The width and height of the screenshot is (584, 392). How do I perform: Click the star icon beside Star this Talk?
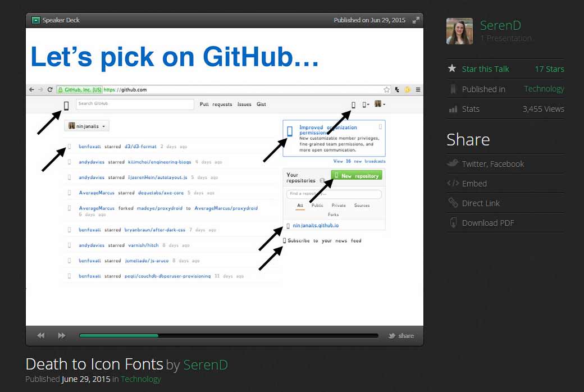452,69
